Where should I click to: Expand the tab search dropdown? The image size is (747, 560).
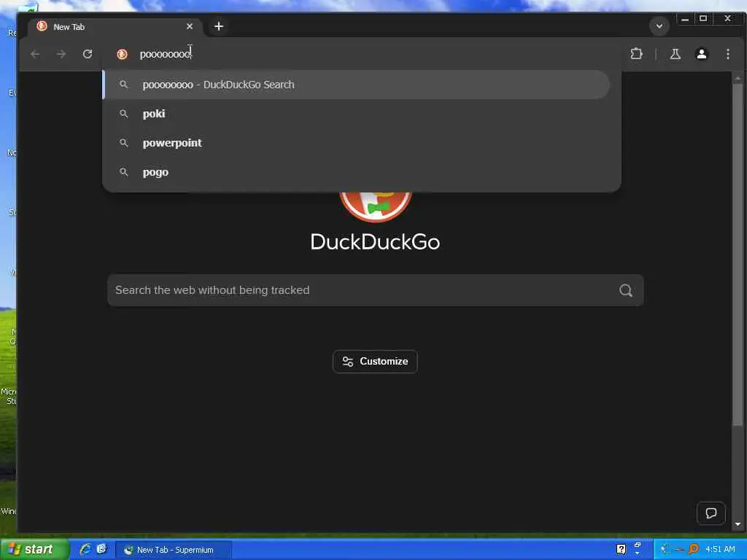click(659, 26)
